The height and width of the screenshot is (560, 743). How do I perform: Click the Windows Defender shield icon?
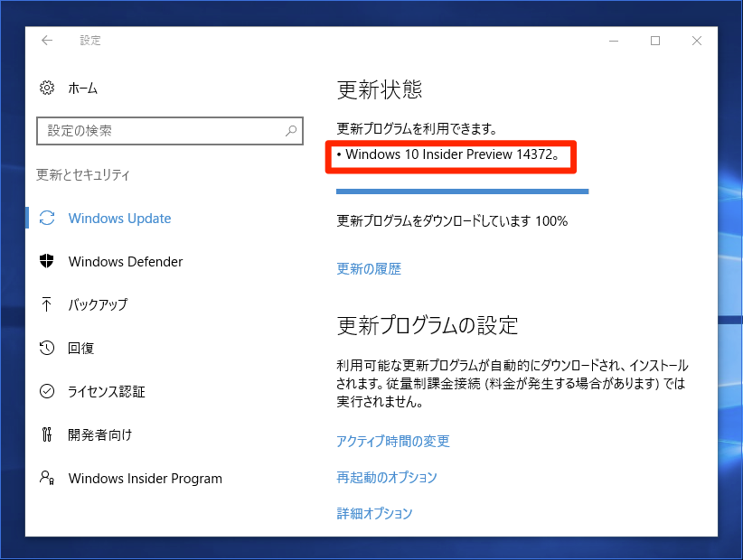pyautogui.click(x=46, y=261)
